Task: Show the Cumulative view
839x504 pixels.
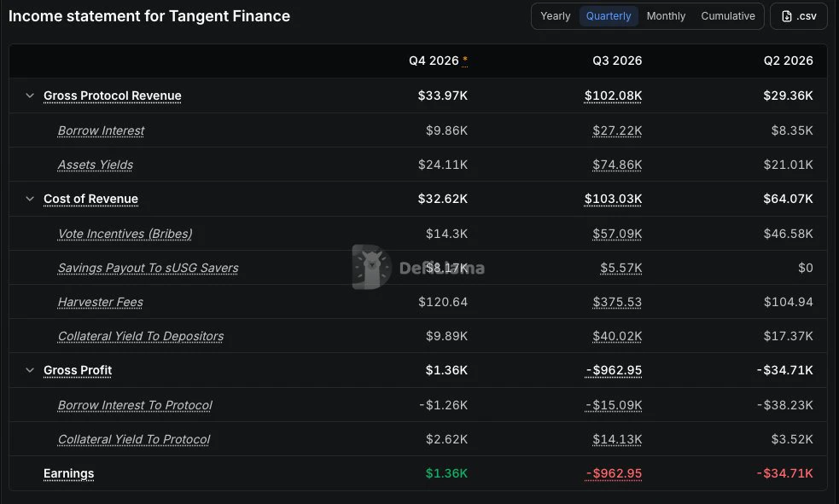Action: point(728,16)
